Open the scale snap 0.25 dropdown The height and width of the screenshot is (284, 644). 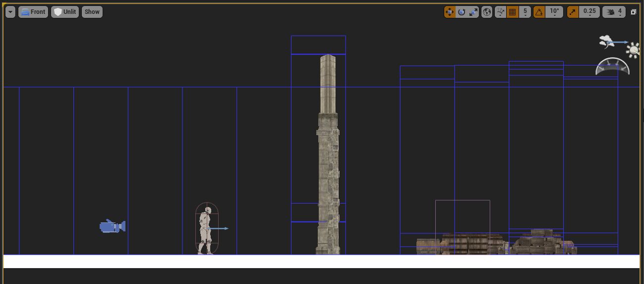[589, 12]
